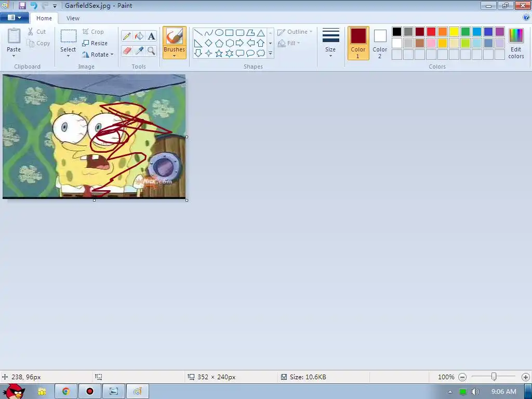Image resolution: width=532 pixels, height=399 pixels.
Task: Click the volume speaker tray icon
Action: click(475, 392)
